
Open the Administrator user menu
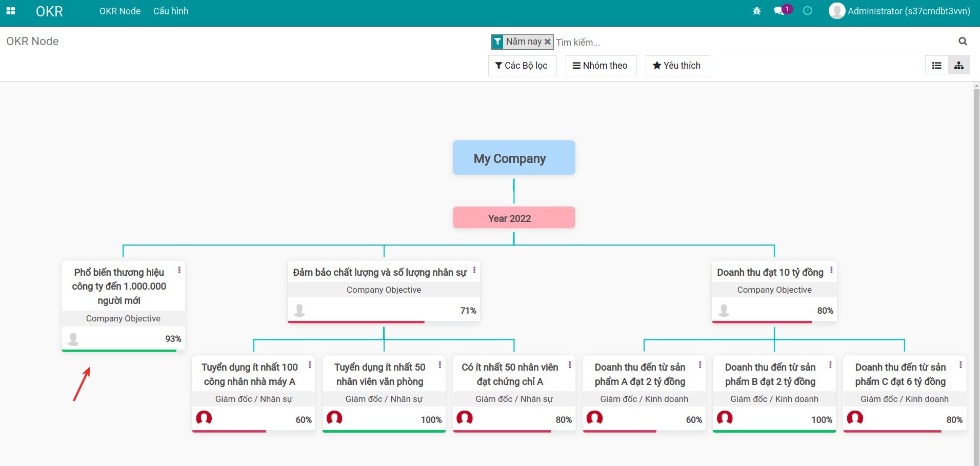[899, 11]
